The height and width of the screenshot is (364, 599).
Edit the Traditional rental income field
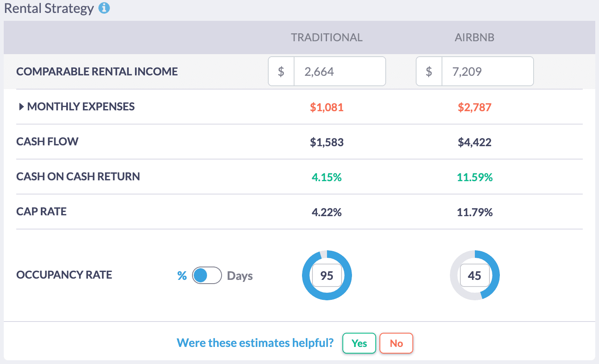(339, 71)
